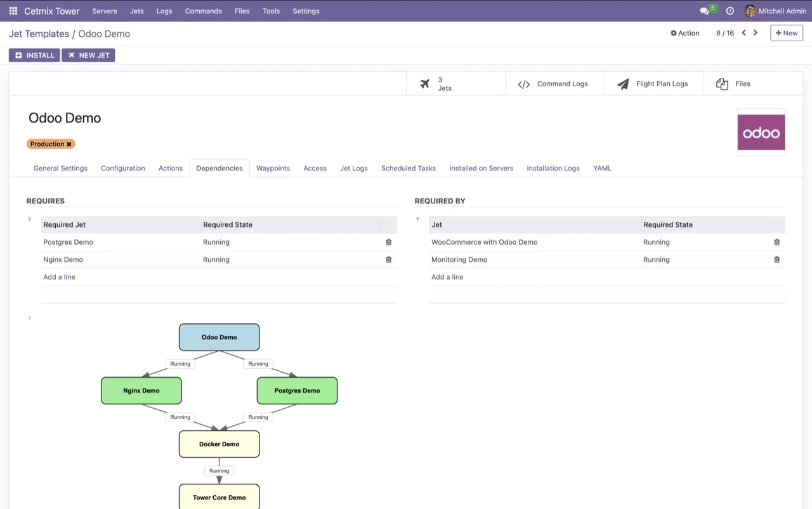Open the conversations bubble icon in top bar
This screenshot has width=812, height=509.
click(704, 11)
